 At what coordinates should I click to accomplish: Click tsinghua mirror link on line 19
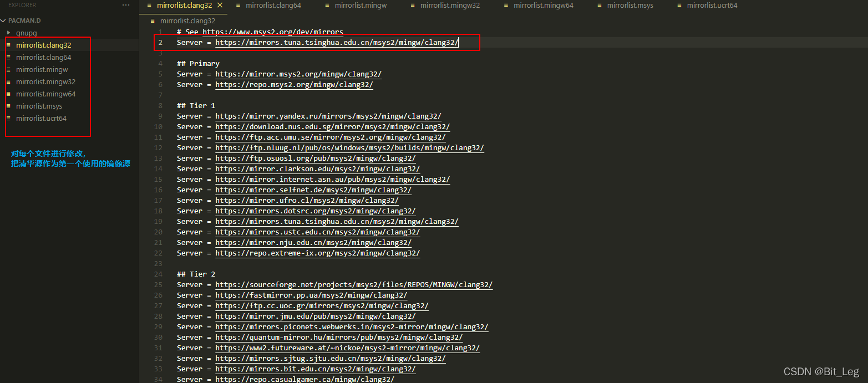[x=337, y=221]
